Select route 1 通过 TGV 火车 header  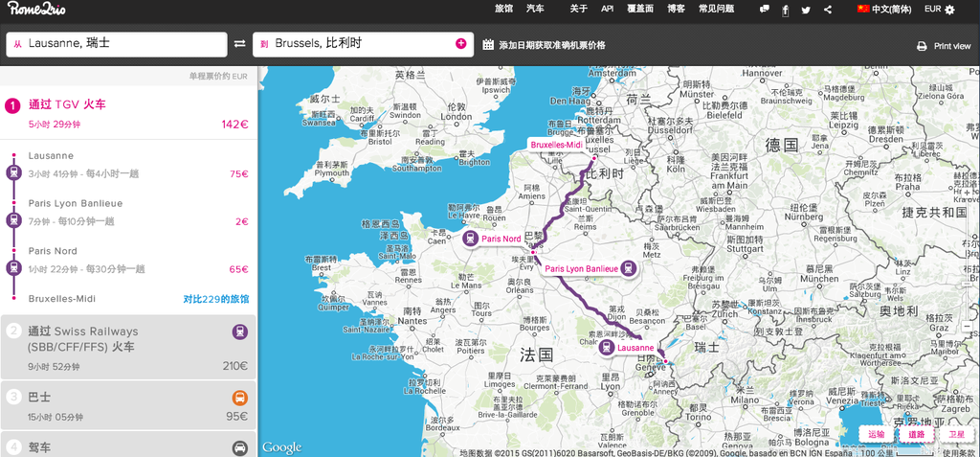point(68,104)
